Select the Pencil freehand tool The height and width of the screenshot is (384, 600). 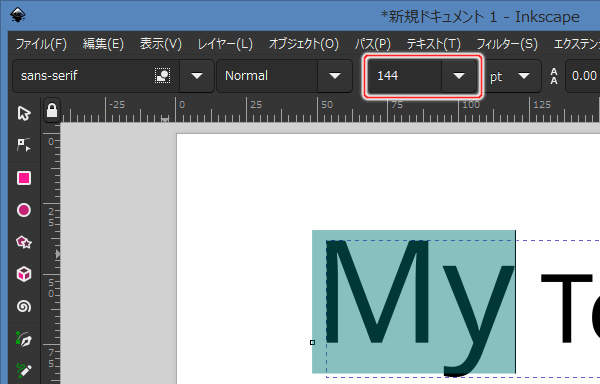(x=24, y=370)
